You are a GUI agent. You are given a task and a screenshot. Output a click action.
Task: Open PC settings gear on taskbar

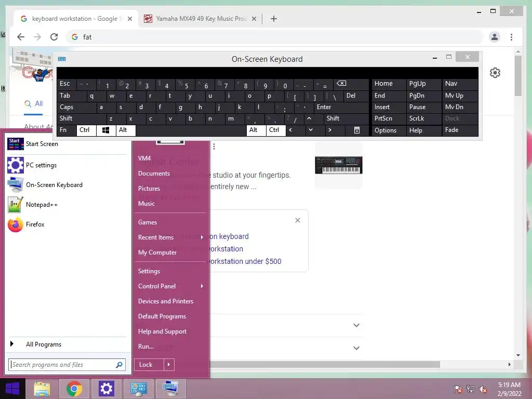[x=106, y=389]
